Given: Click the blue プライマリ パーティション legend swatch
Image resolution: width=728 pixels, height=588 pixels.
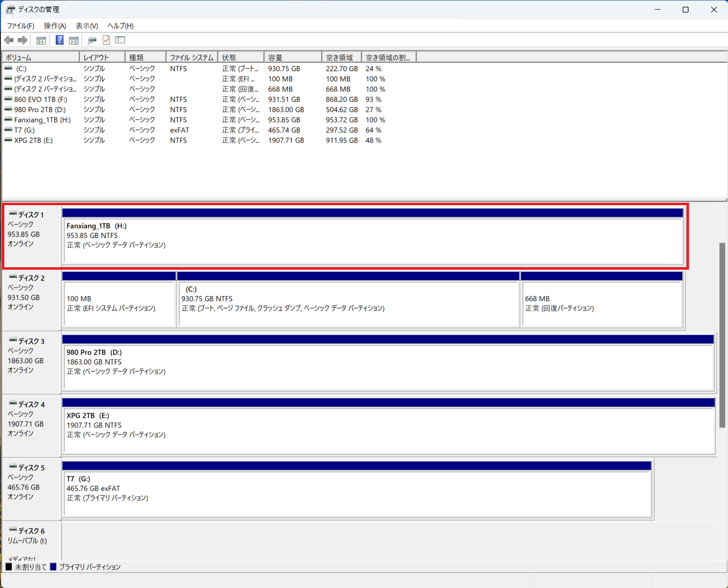Looking at the screenshot, I should [x=53, y=567].
